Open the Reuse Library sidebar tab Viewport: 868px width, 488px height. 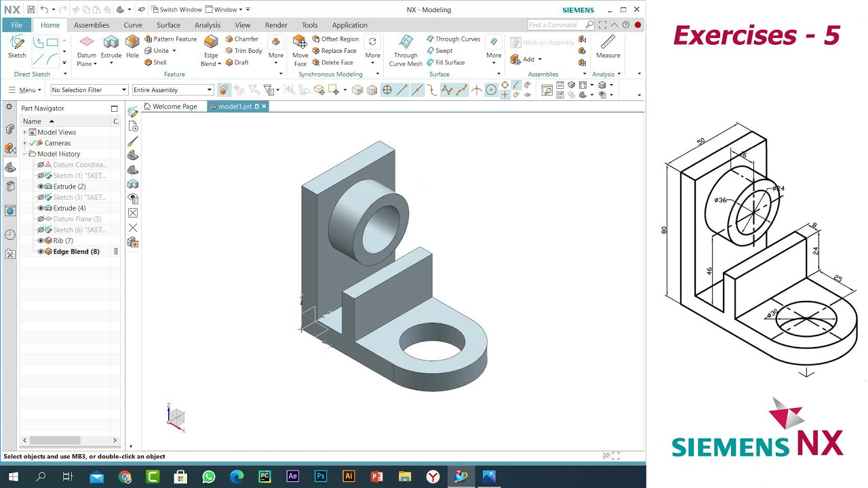10,186
